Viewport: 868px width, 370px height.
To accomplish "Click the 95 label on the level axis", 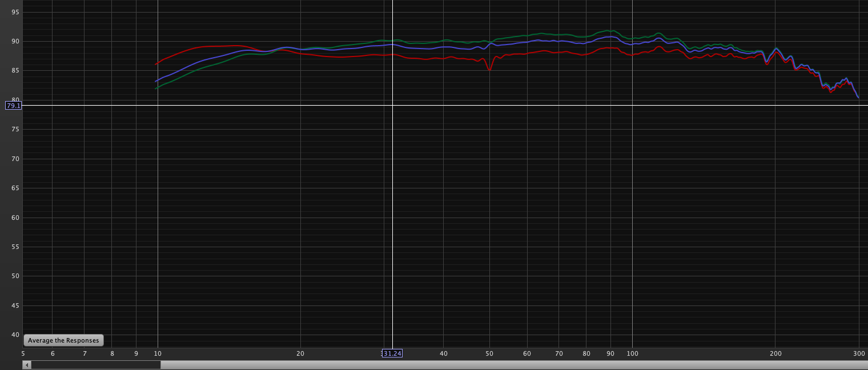I will pyautogui.click(x=15, y=12).
